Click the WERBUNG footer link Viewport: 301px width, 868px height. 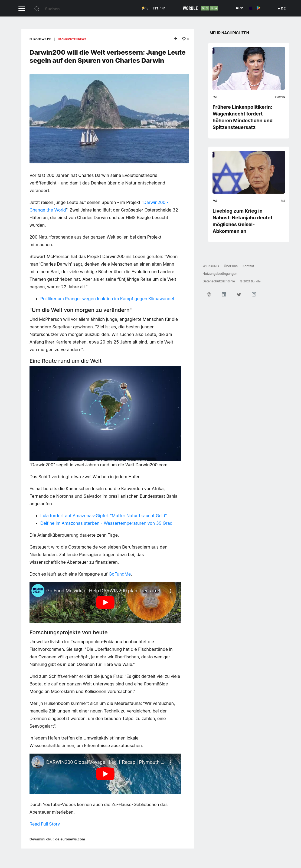pos(211,266)
